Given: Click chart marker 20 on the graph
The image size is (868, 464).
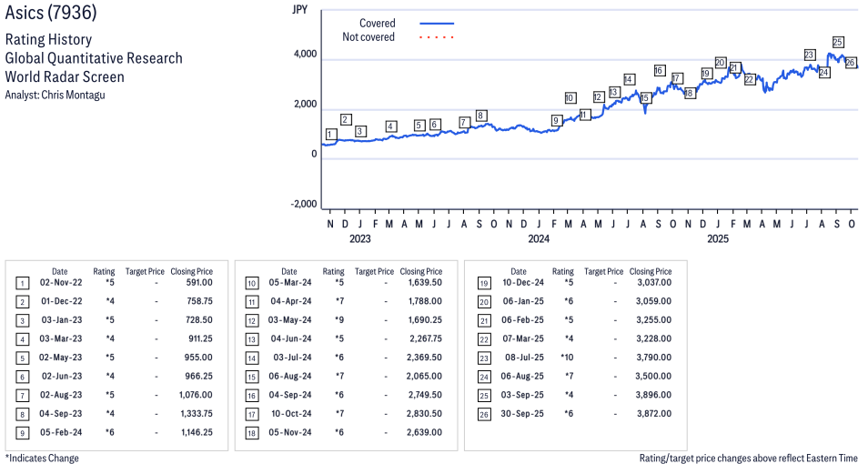Looking at the screenshot, I should [x=720, y=63].
